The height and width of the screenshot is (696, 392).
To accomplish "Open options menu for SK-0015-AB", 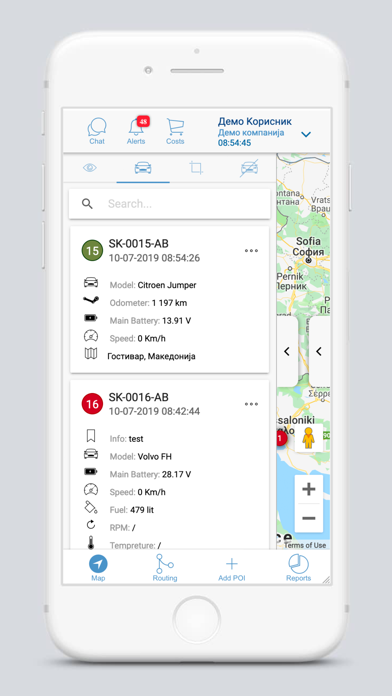I will [251, 251].
